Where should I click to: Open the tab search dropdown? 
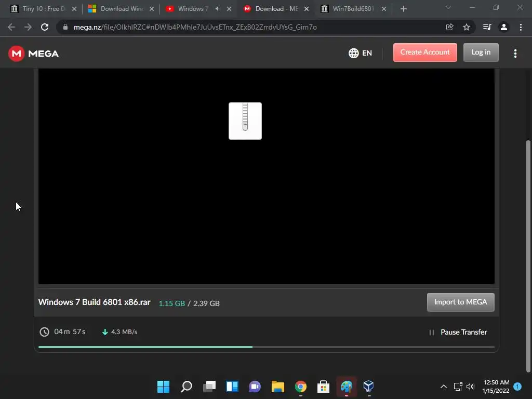[448, 7]
